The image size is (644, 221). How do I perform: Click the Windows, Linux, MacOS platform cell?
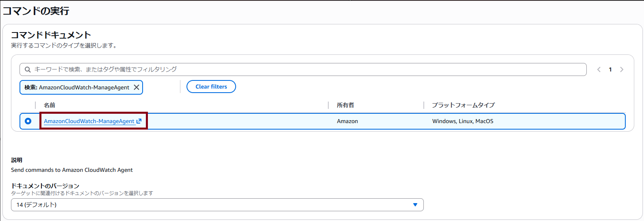pyautogui.click(x=463, y=121)
